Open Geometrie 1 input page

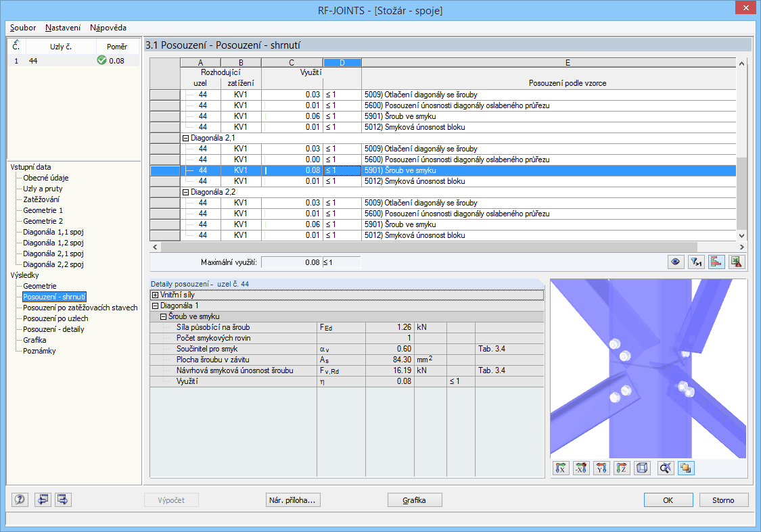[43, 210]
